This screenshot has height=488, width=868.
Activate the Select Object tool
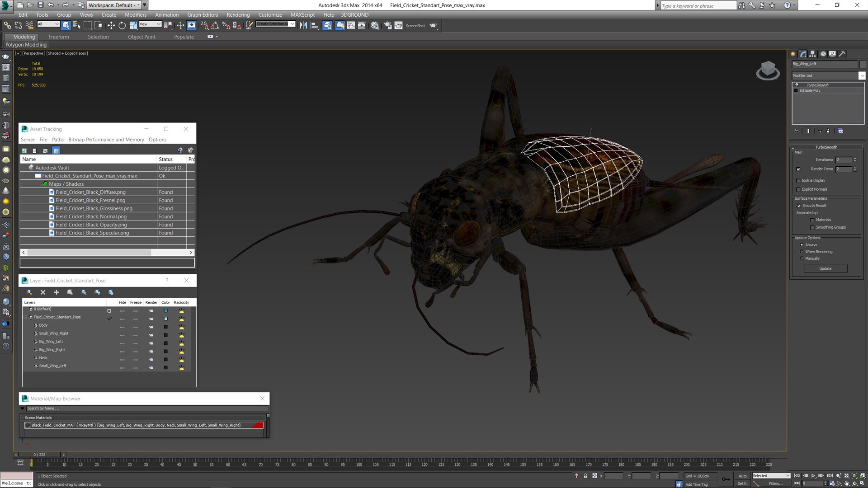66,25
